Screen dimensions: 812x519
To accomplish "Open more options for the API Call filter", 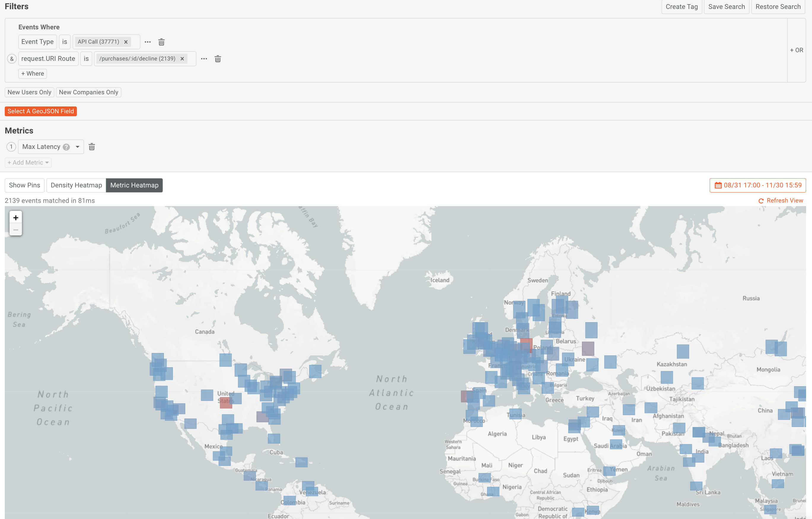I will [x=147, y=42].
